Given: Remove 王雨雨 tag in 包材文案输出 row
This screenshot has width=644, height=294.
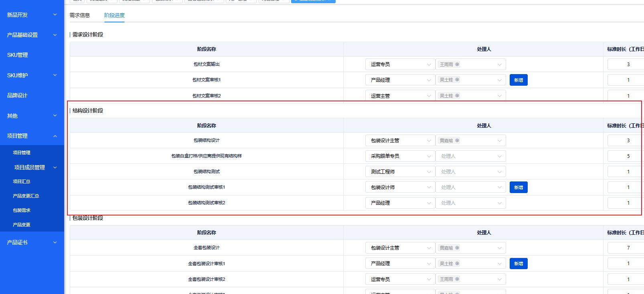Looking at the screenshot, I should pyautogui.click(x=457, y=64).
